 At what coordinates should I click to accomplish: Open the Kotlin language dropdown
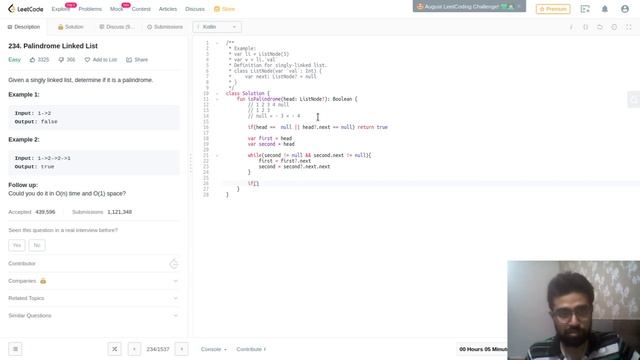pos(217,27)
